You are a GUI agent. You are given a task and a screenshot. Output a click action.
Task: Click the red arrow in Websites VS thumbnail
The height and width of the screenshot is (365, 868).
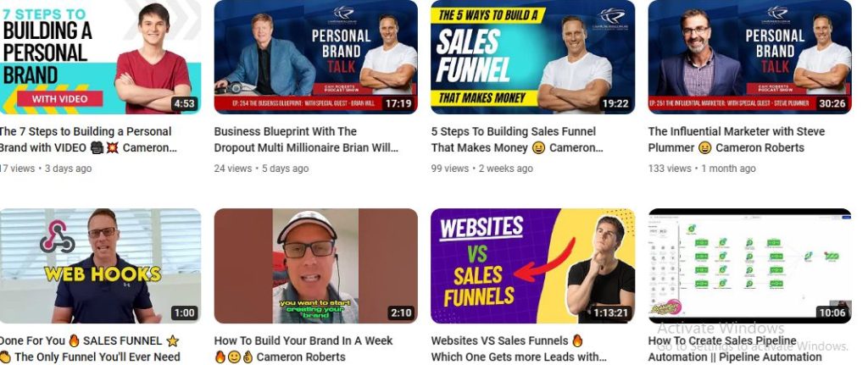click(x=545, y=258)
